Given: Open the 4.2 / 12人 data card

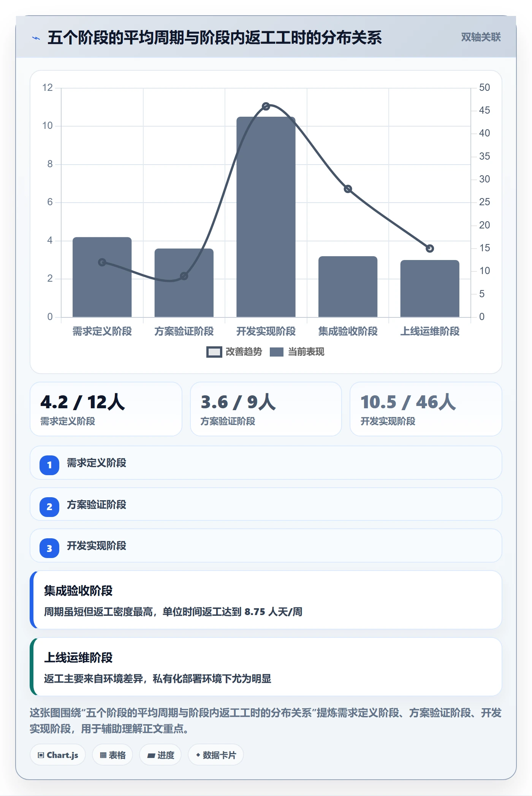Looking at the screenshot, I should (x=106, y=409).
